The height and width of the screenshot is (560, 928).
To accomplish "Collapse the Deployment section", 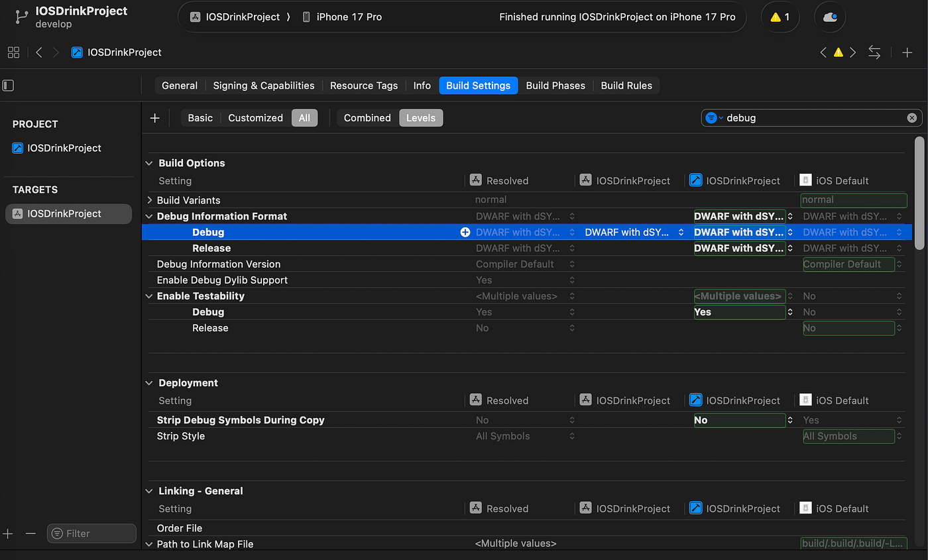I will (149, 383).
